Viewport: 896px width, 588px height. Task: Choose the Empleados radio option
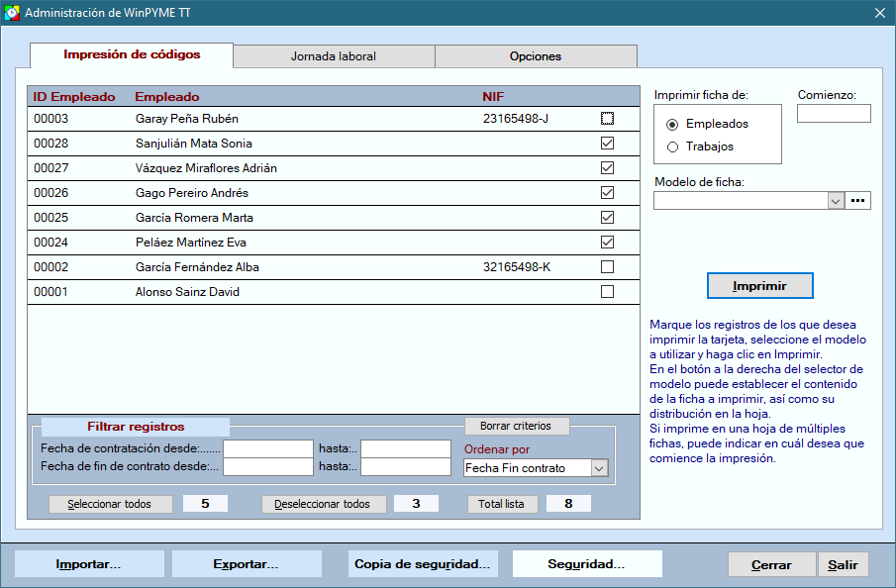click(x=673, y=125)
